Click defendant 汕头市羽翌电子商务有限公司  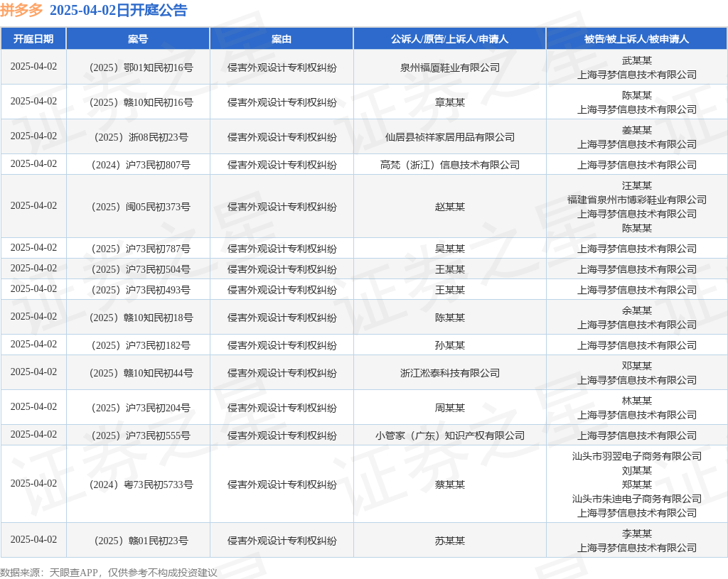637,456
